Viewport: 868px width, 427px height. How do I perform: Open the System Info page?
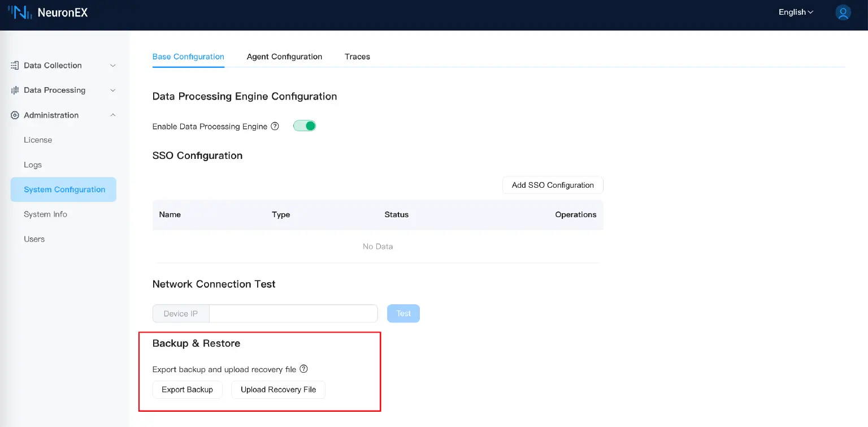pyautogui.click(x=45, y=214)
